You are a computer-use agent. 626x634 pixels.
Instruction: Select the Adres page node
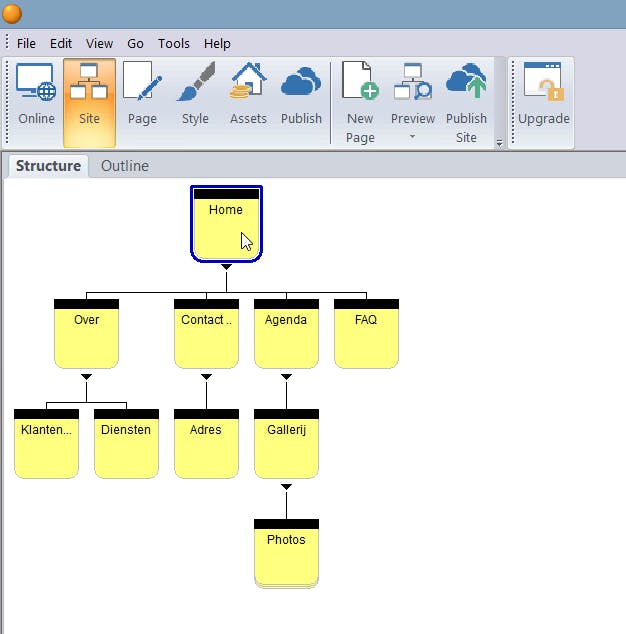(206, 444)
